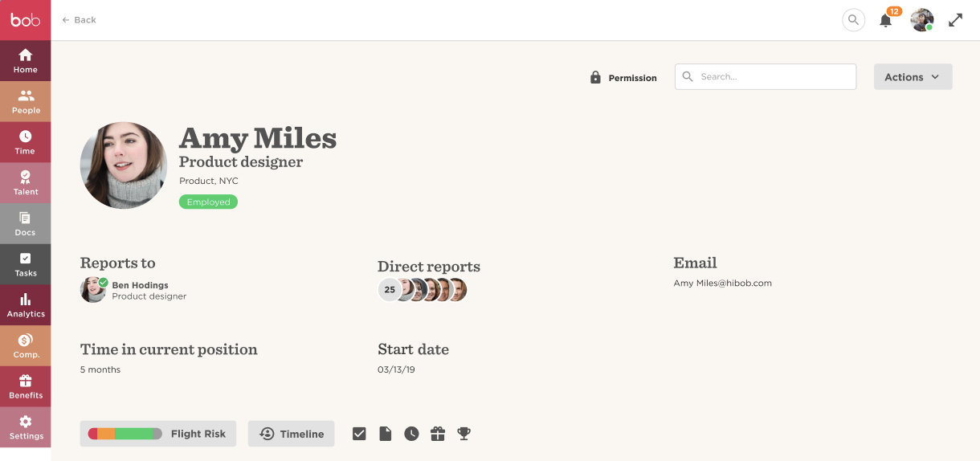Image resolution: width=980 pixels, height=461 pixels.
Task: Open the trophy achievements icon
Action: point(463,434)
